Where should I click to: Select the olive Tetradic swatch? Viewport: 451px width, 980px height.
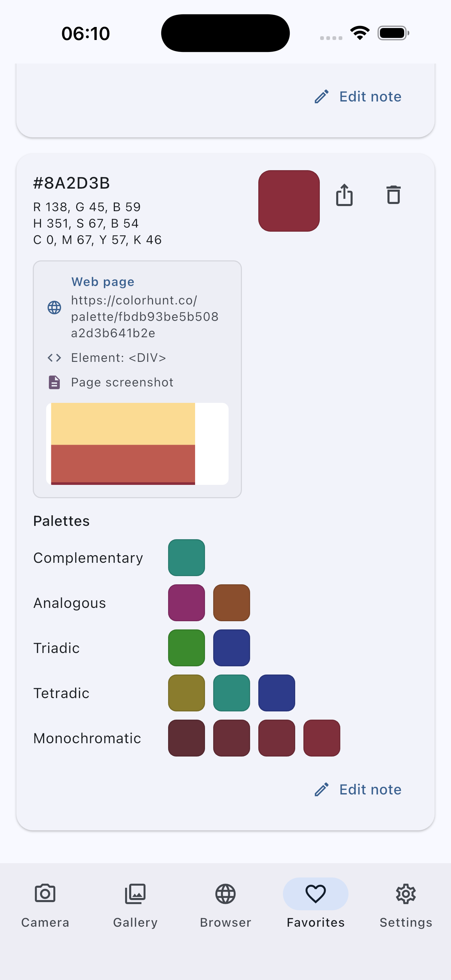(186, 693)
